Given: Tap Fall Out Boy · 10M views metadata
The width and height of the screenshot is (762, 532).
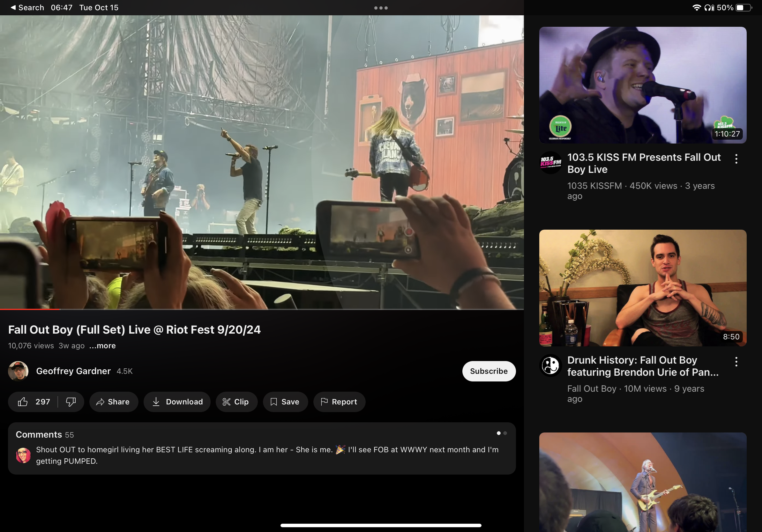Looking at the screenshot, I should [636, 393].
